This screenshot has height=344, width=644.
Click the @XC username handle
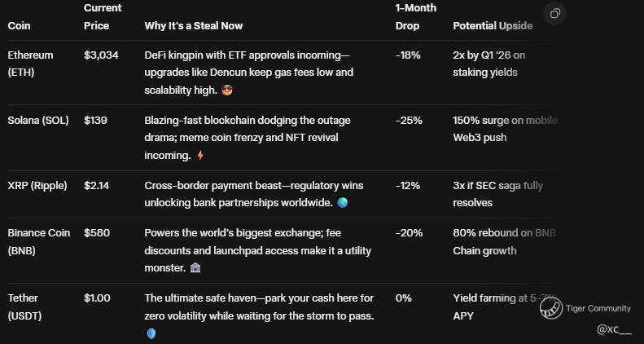click(615, 329)
